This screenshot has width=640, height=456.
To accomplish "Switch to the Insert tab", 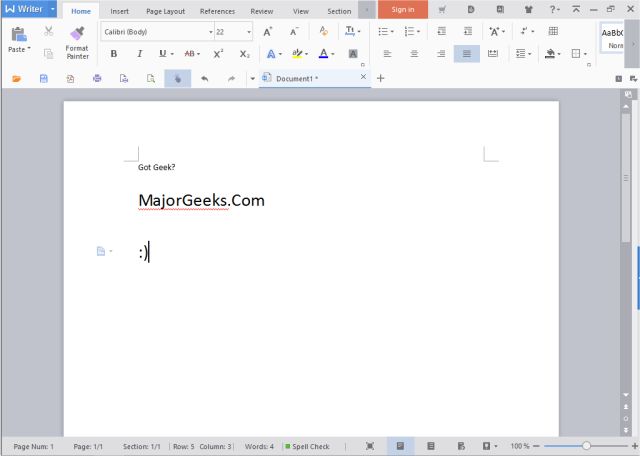I will tap(120, 11).
